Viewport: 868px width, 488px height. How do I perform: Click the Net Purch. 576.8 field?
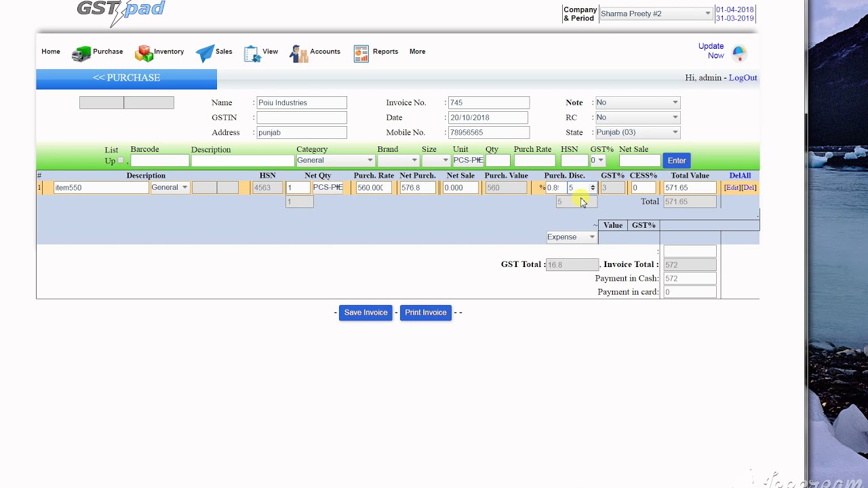pyautogui.click(x=417, y=188)
